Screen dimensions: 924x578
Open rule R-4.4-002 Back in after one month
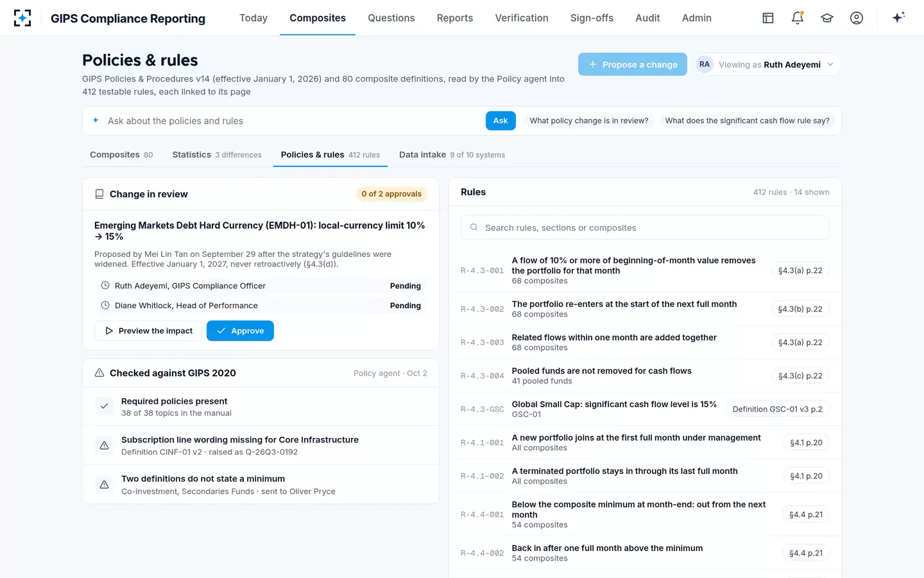[x=645, y=553]
